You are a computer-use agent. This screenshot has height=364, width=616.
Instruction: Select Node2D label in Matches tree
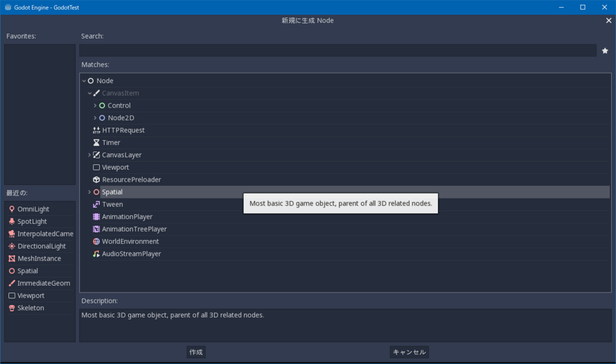[121, 118]
